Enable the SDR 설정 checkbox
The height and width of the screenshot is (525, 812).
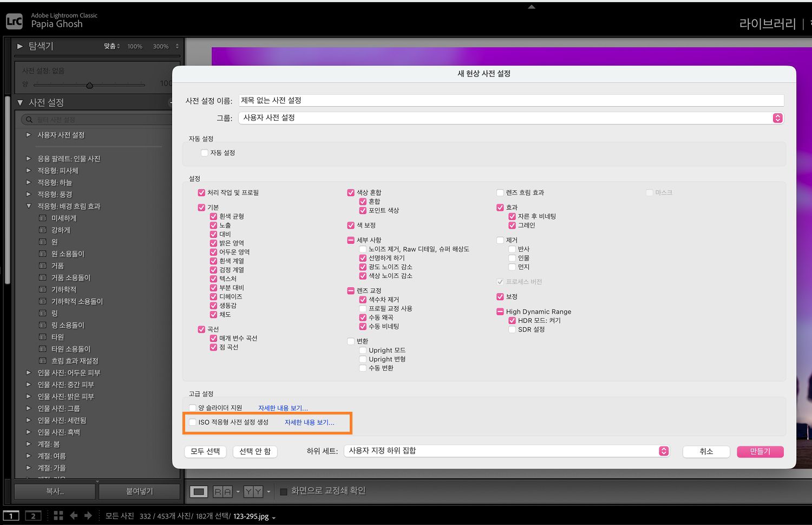tap(512, 329)
